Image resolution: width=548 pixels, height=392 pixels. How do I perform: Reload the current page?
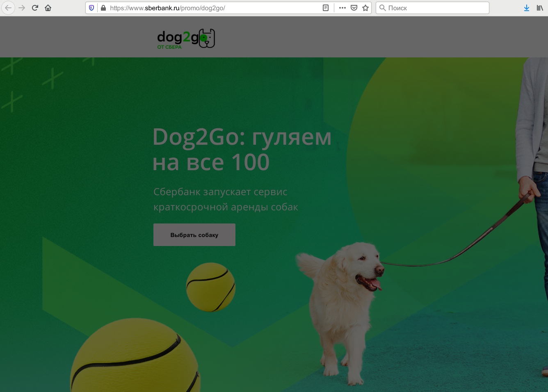(x=35, y=8)
